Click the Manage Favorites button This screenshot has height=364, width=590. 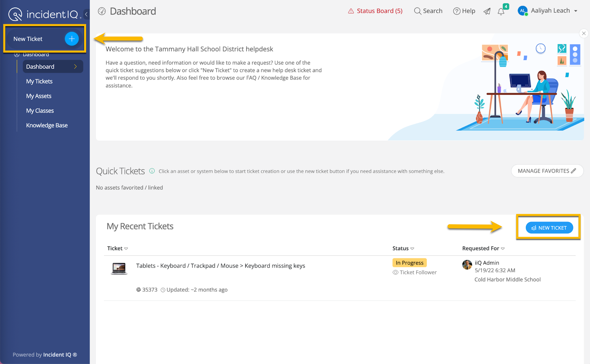pyautogui.click(x=547, y=171)
